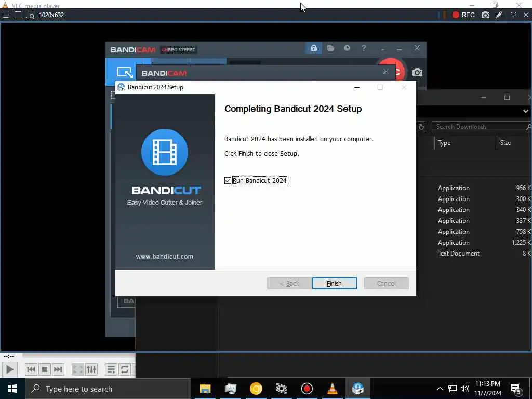Open Bandicut setup icon on taskbar
The width and height of the screenshot is (532, 399).
357,389
